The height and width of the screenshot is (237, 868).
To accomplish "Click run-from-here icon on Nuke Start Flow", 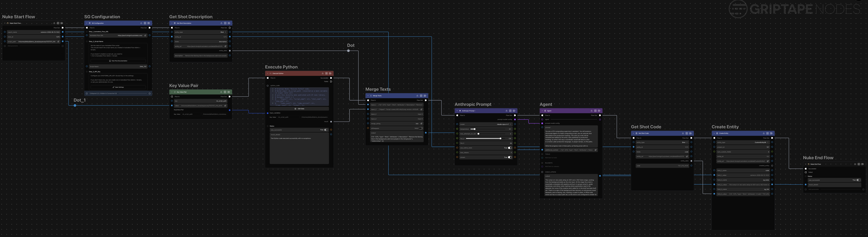I will (62, 23).
